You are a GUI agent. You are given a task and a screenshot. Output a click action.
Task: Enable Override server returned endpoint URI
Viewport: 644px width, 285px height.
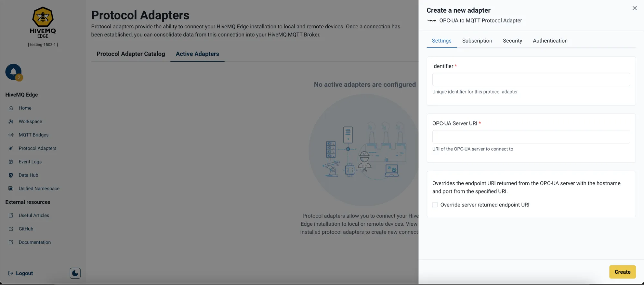point(435,205)
